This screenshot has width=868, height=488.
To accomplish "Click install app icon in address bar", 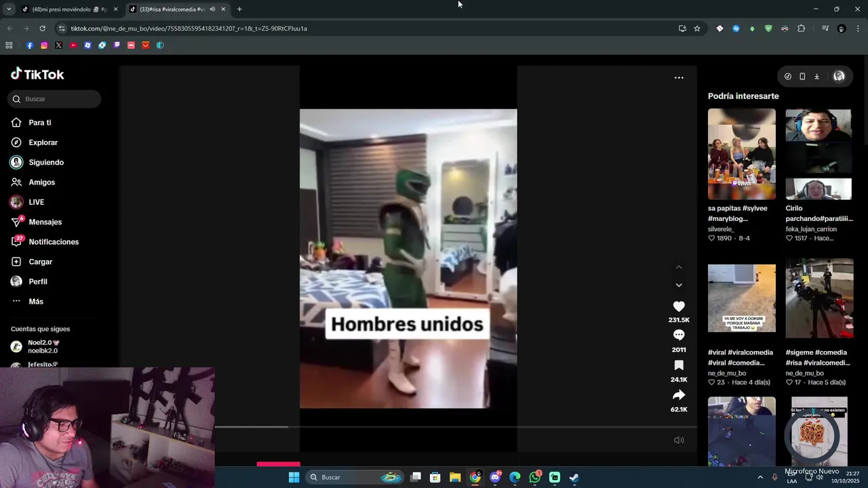I will click(x=682, y=28).
